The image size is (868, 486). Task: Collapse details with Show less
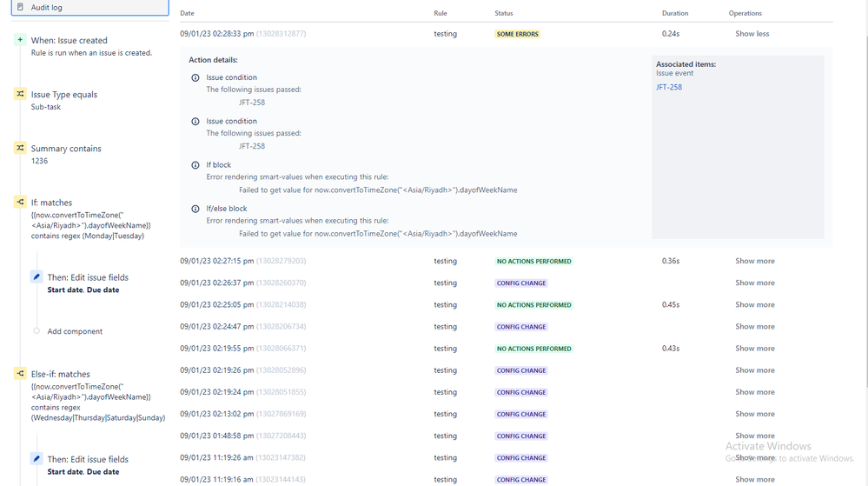coord(752,34)
